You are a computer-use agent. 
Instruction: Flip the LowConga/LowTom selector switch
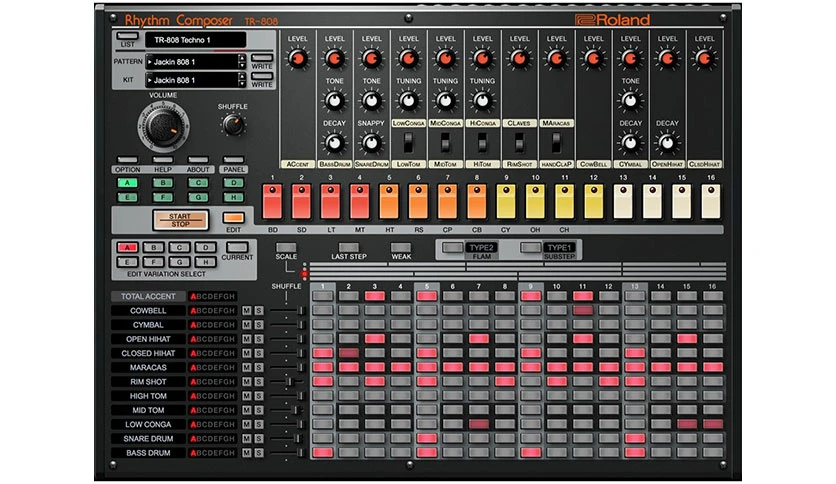pyautogui.click(x=408, y=143)
